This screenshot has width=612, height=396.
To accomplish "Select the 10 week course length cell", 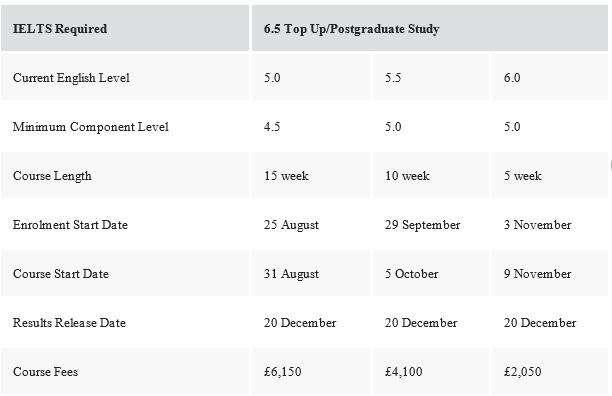I will click(x=431, y=175).
